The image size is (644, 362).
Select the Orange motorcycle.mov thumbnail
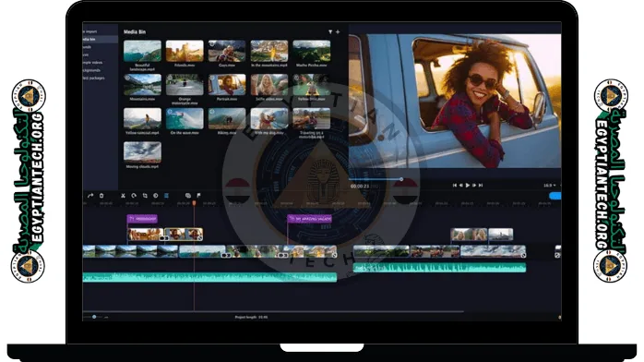[185, 85]
